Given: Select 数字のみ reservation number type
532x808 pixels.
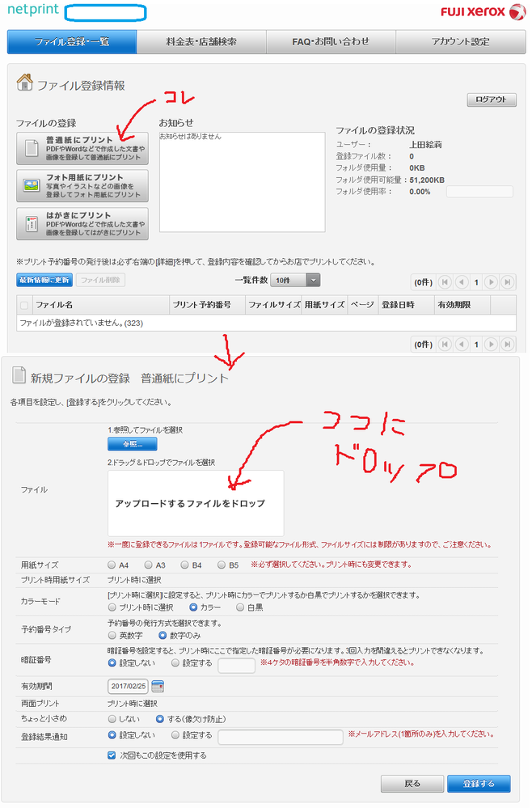Looking at the screenshot, I should click(163, 636).
